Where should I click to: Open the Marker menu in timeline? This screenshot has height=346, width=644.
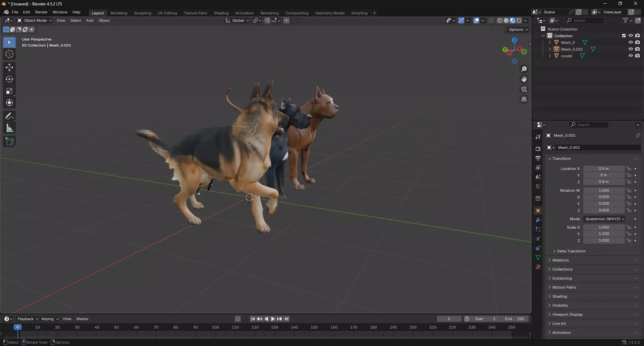tap(82, 319)
